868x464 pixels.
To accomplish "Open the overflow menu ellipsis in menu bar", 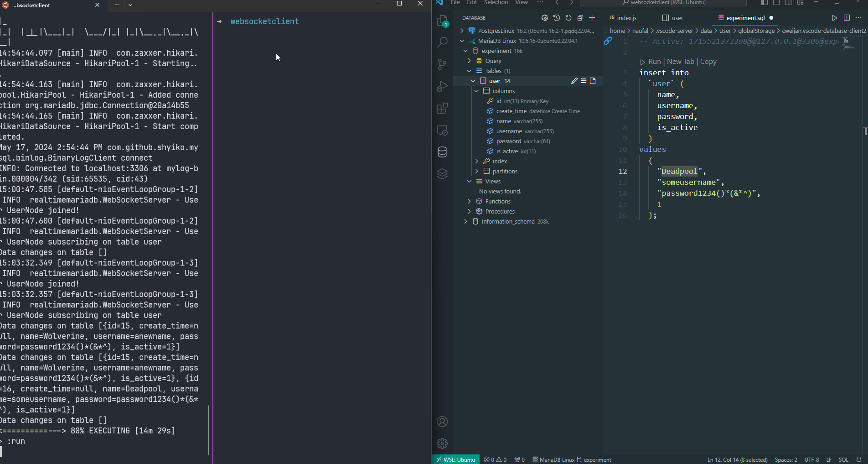I will pos(540,3).
